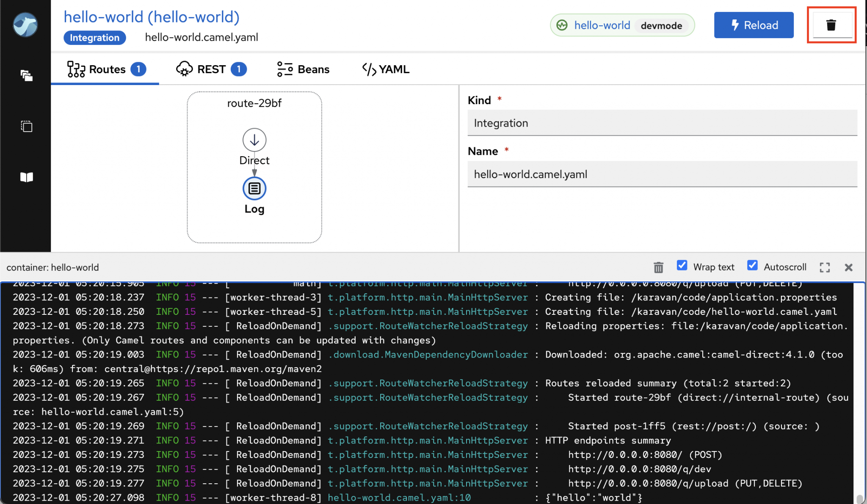
Task: Uncheck the Autoscroll checkbox
Action: coord(752,265)
